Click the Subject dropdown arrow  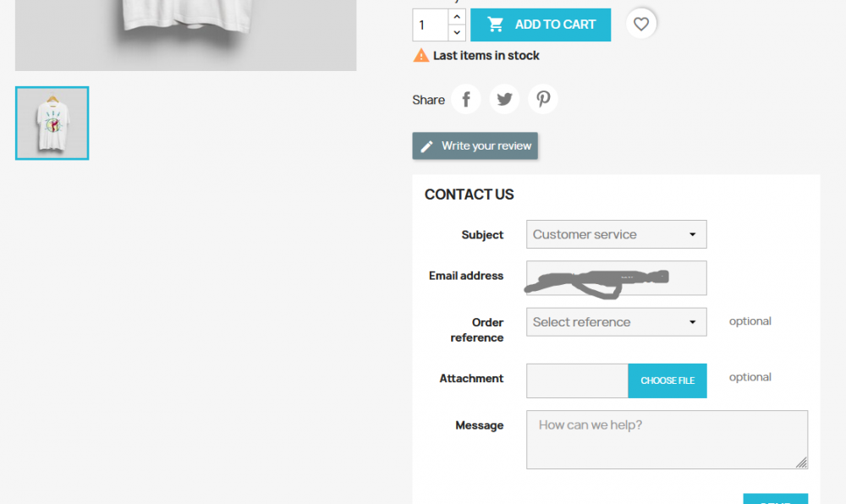pyautogui.click(x=692, y=234)
